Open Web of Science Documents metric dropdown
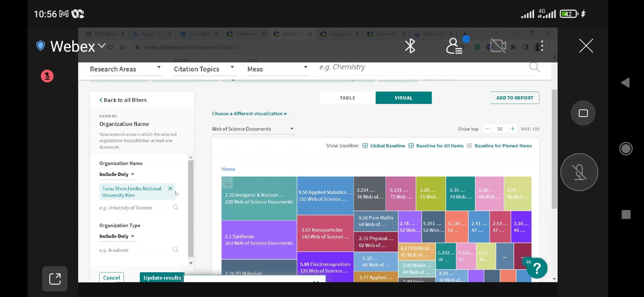This screenshot has width=644, height=297. tap(253, 129)
